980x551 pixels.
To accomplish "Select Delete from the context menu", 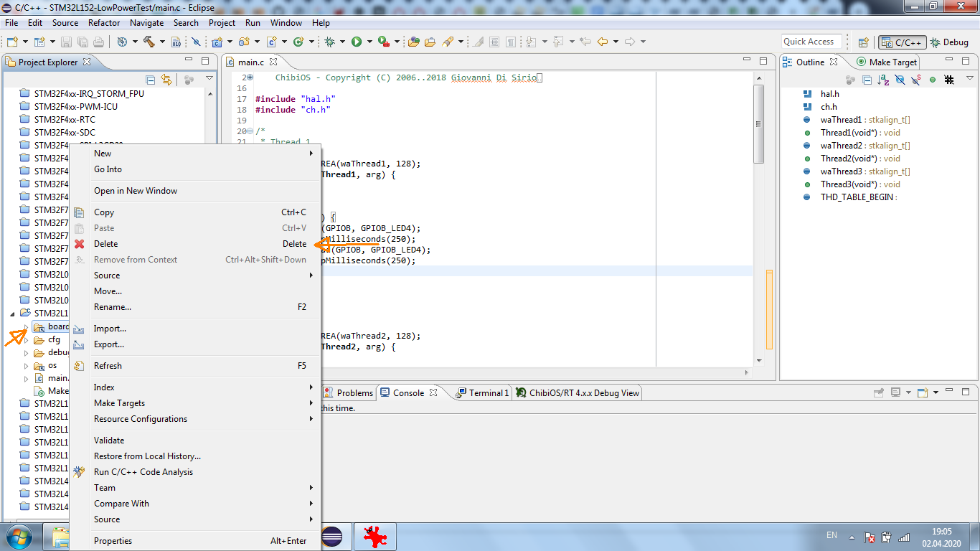I will (105, 244).
